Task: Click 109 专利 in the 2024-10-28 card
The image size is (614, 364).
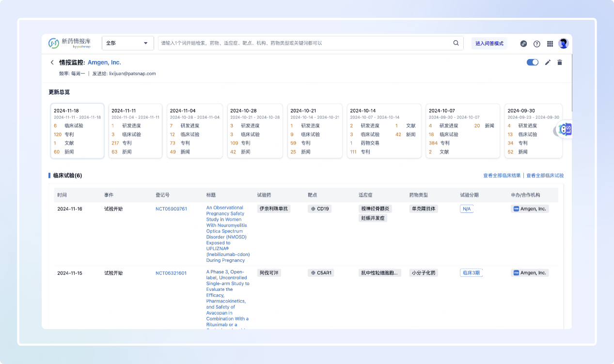Action: tap(240, 143)
